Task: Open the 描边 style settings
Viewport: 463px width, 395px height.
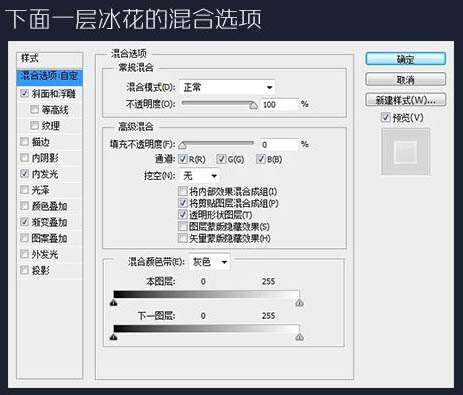Action: (41, 142)
